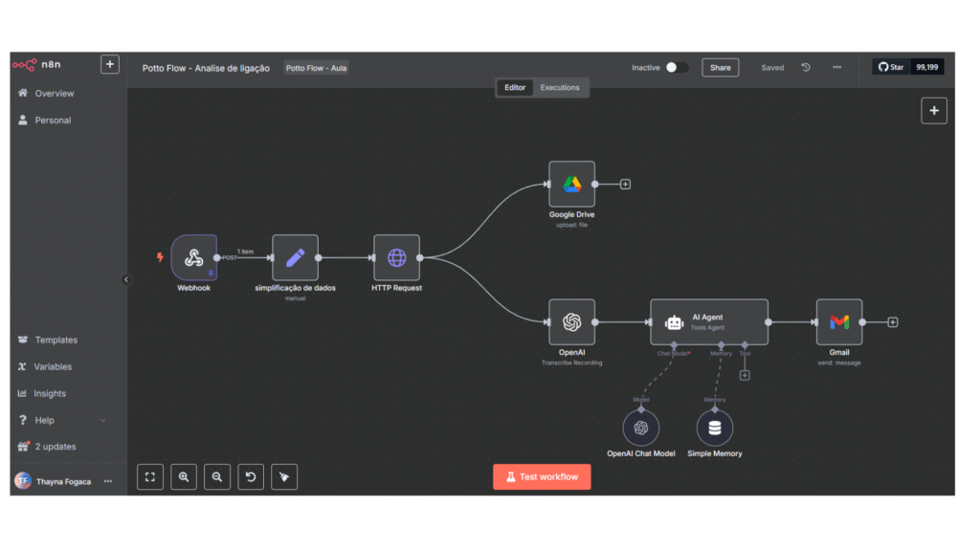
Task: Zoom out on the canvas
Action: [217, 476]
